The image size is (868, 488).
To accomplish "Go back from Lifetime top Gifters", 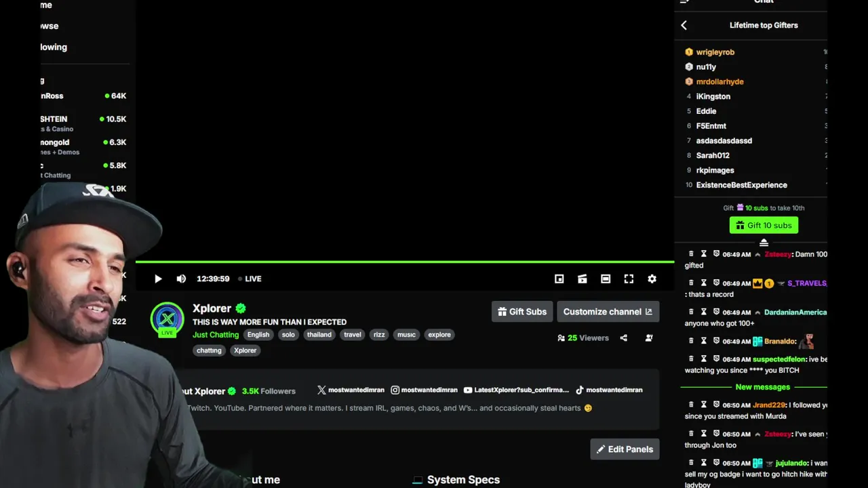I will click(x=684, y=25).
